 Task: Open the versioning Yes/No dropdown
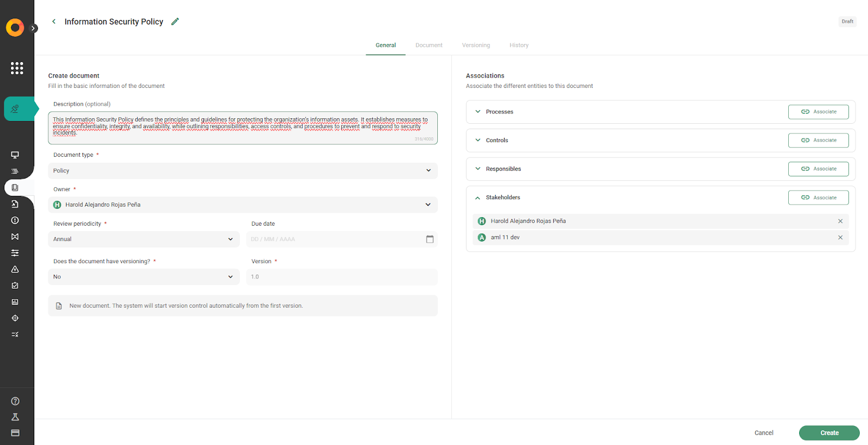point(144,277)
